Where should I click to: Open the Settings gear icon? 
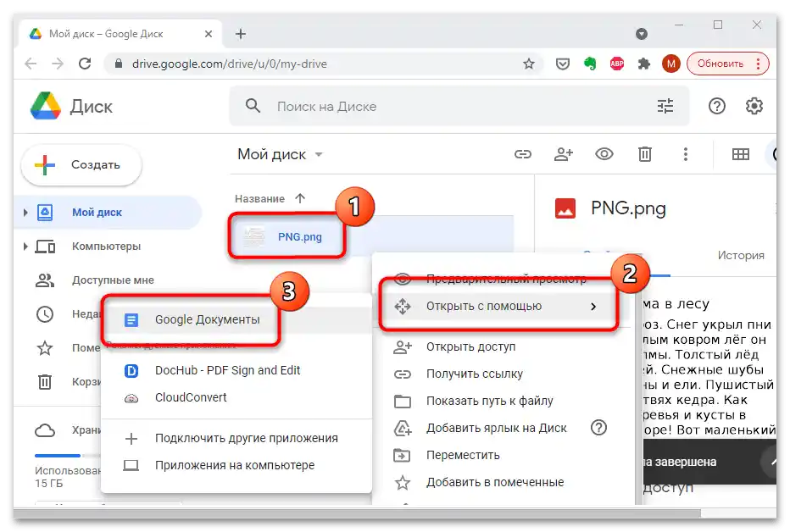tap(754, 106)
